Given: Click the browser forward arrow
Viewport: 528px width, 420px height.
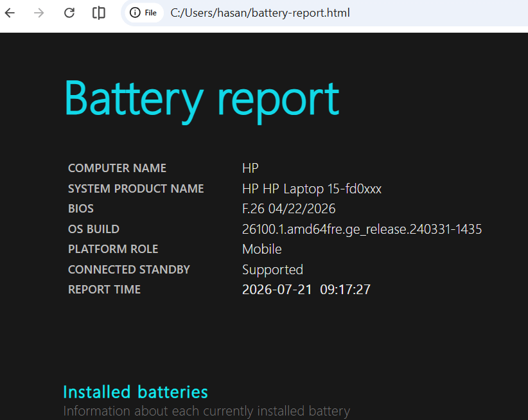Looking at the screenshot, I should point(39,13).
